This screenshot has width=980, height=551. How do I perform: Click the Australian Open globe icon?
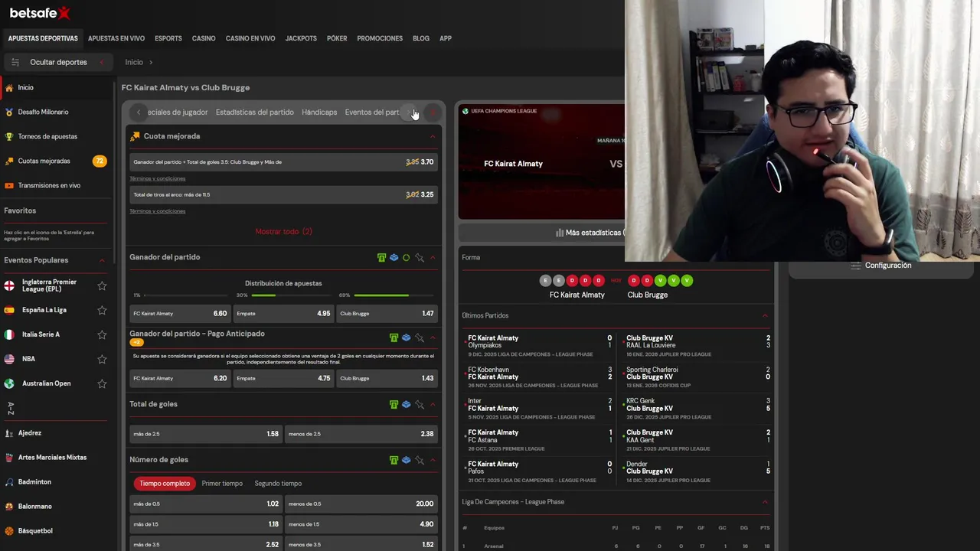pos(9,383)
